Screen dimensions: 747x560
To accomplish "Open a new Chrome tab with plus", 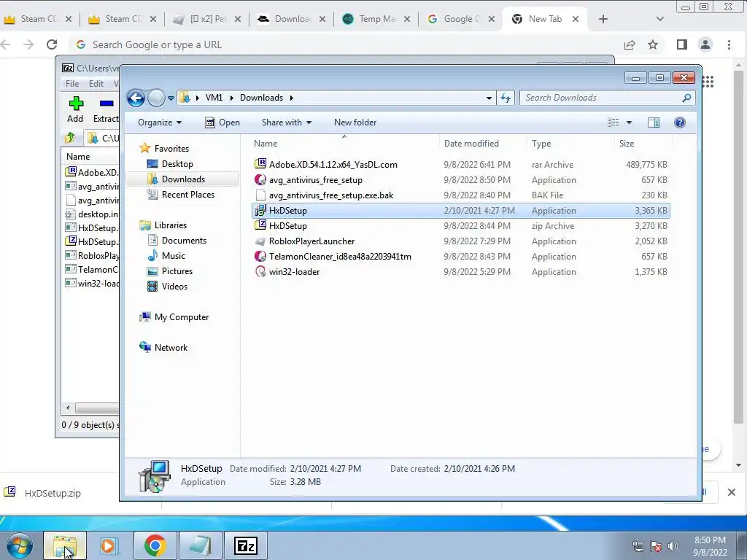I will click(603, 19).
